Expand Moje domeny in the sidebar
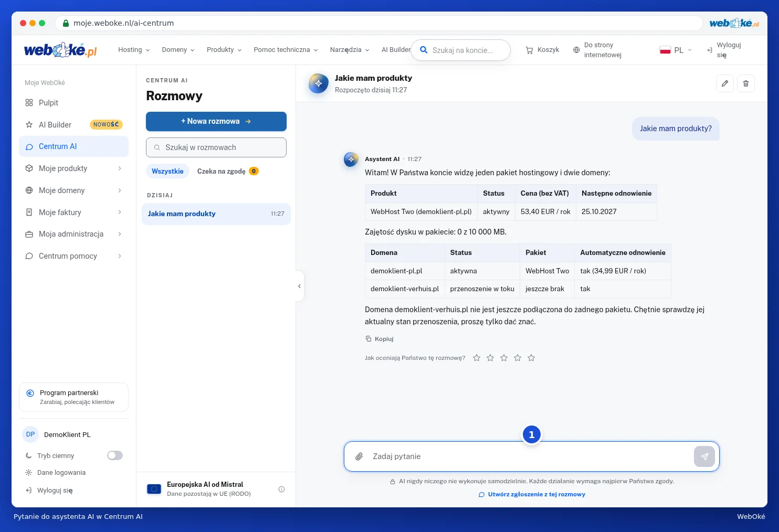This screenshot has height=532, width=779. (74, 190)
